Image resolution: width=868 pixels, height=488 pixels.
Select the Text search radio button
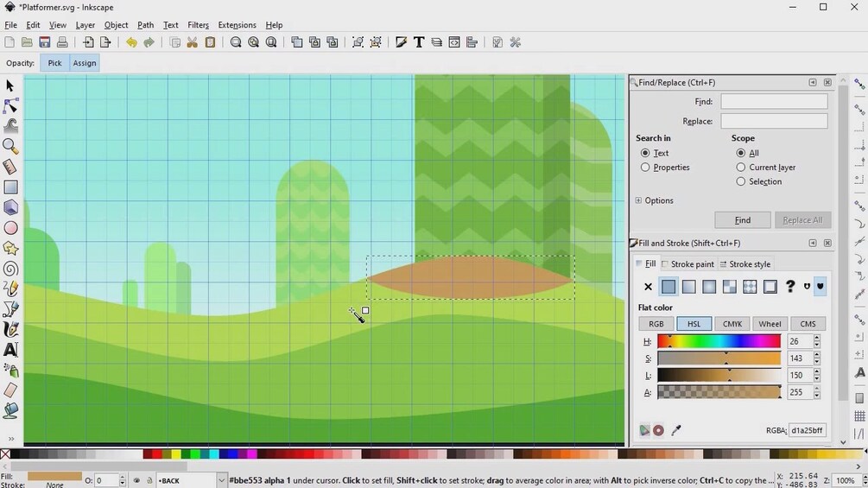(x=645, y=153)
